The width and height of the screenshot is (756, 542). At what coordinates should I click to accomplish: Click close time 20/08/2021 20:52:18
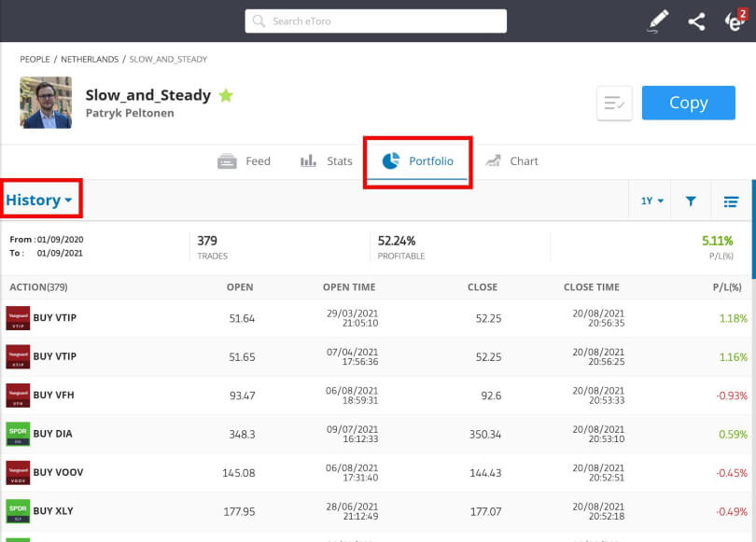(x=598, y=510)
